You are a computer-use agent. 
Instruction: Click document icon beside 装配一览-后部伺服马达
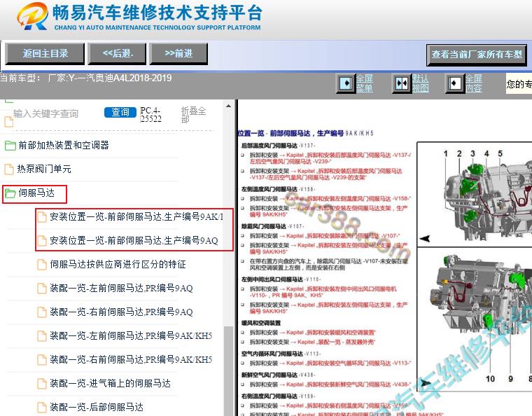tap(42, 408)
